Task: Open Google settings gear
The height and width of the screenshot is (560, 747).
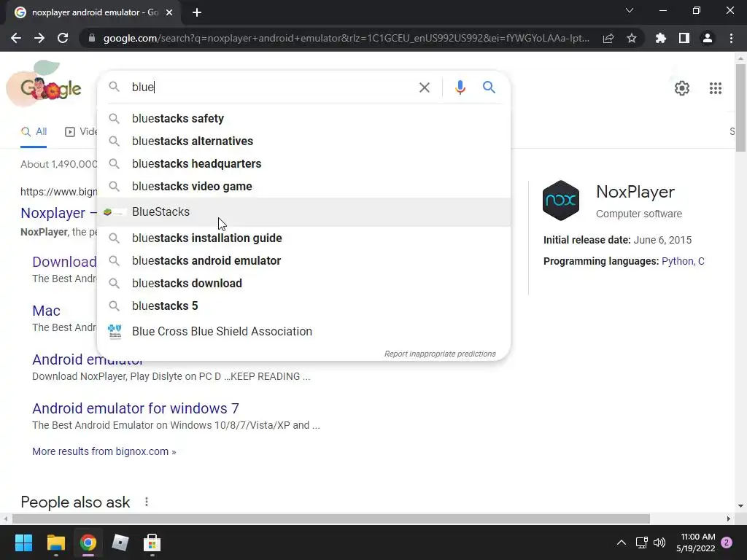Action: pyautogui.click(x=682, y=88)
